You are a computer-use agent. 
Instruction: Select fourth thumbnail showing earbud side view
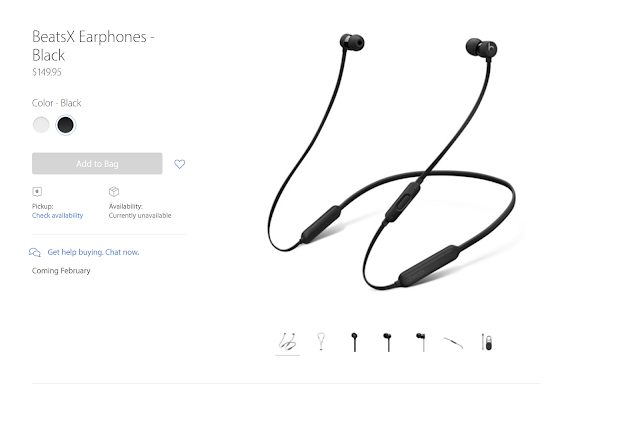387,342
